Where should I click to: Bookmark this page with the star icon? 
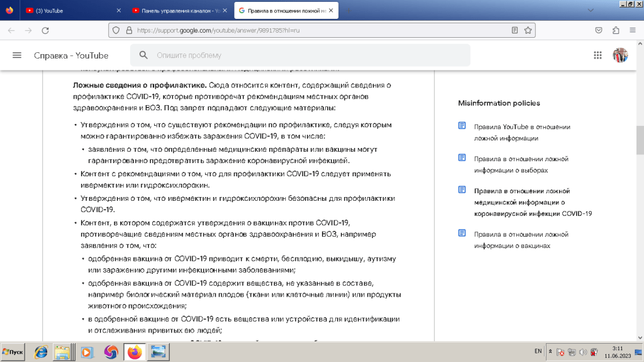coord(528,30)
